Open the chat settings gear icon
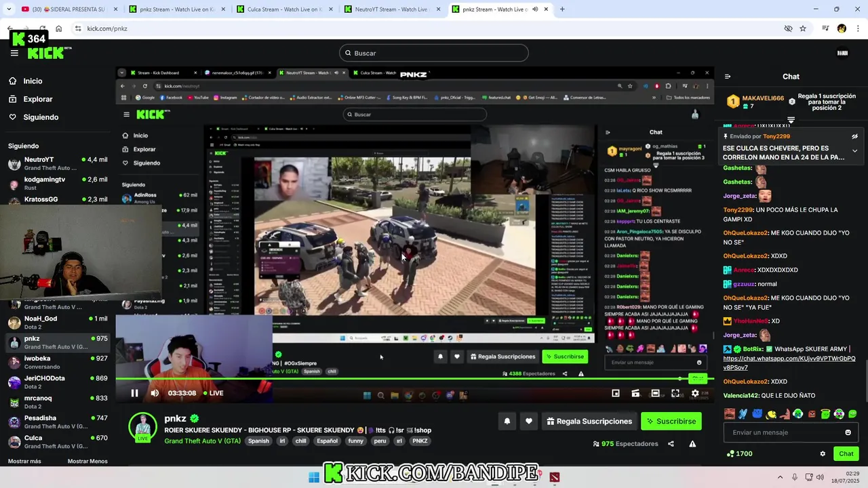 pyautogui.click(x=823, y=454)
